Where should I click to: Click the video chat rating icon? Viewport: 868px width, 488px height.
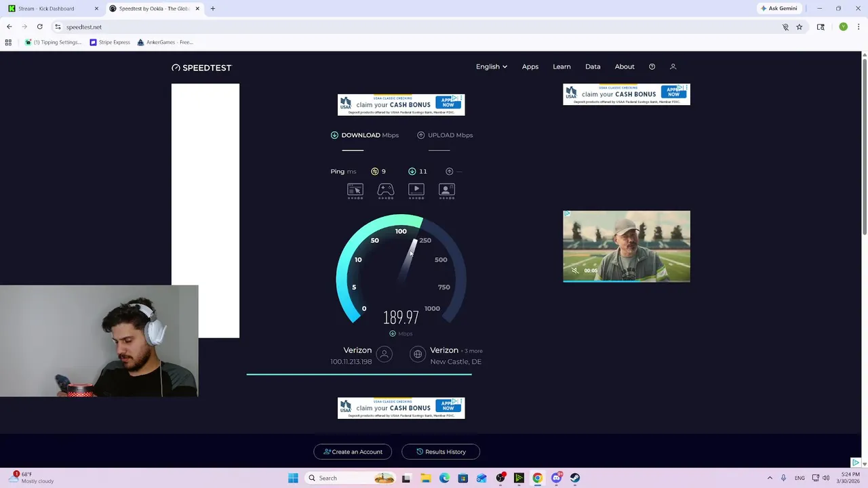[x=447, y=191]
